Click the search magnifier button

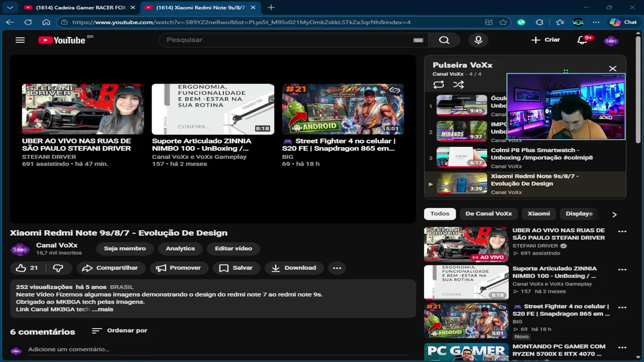pyautogui.click(x=444, y=40)
